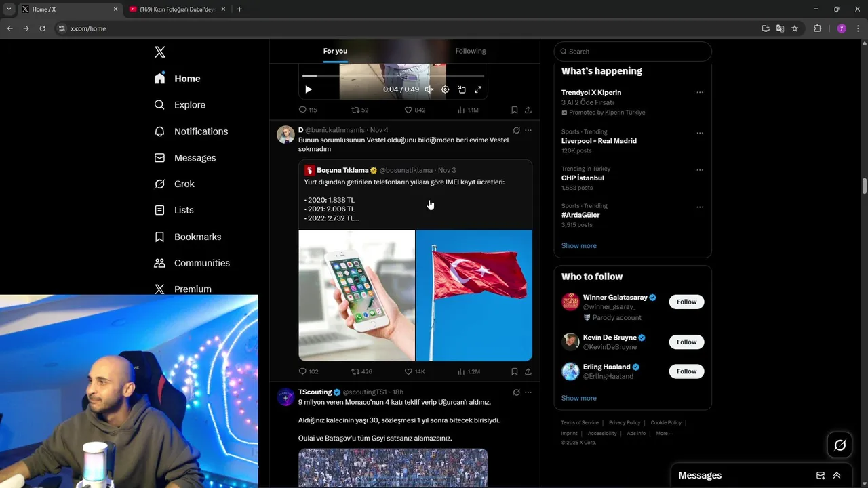Open Bookmarks page

pyautogui.click(x=187, y=237)
